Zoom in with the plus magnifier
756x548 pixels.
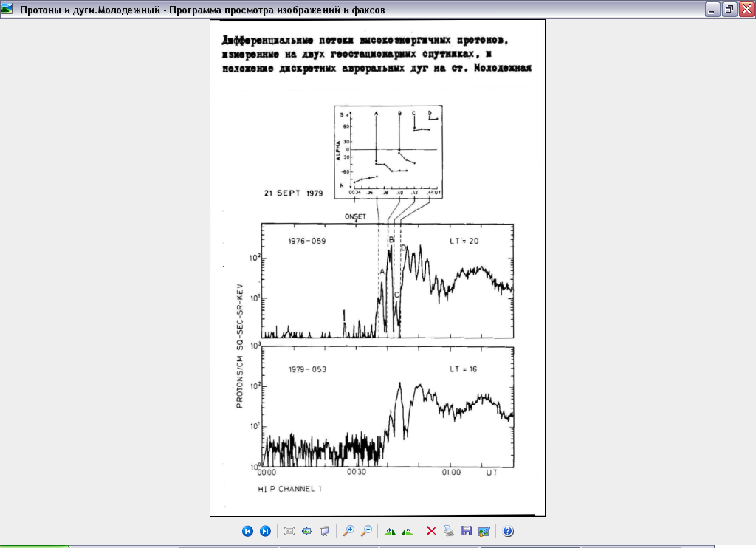348,531
